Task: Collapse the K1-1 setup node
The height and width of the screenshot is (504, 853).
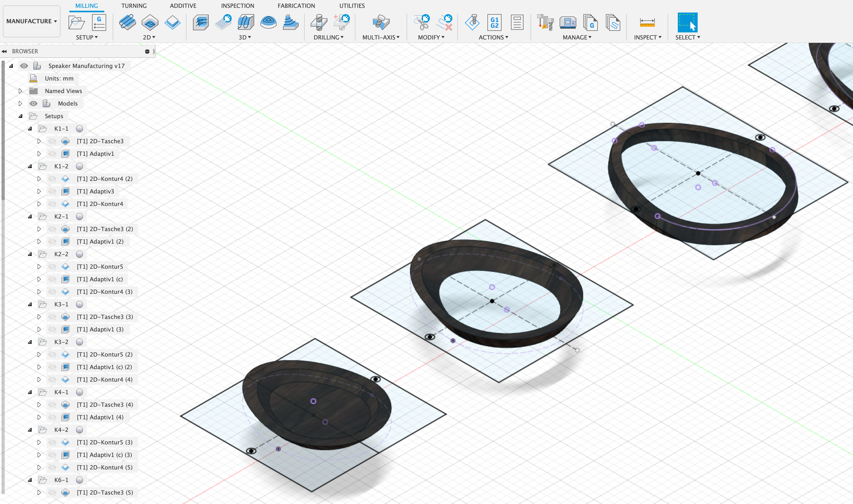Action: (x=30, y=128)
